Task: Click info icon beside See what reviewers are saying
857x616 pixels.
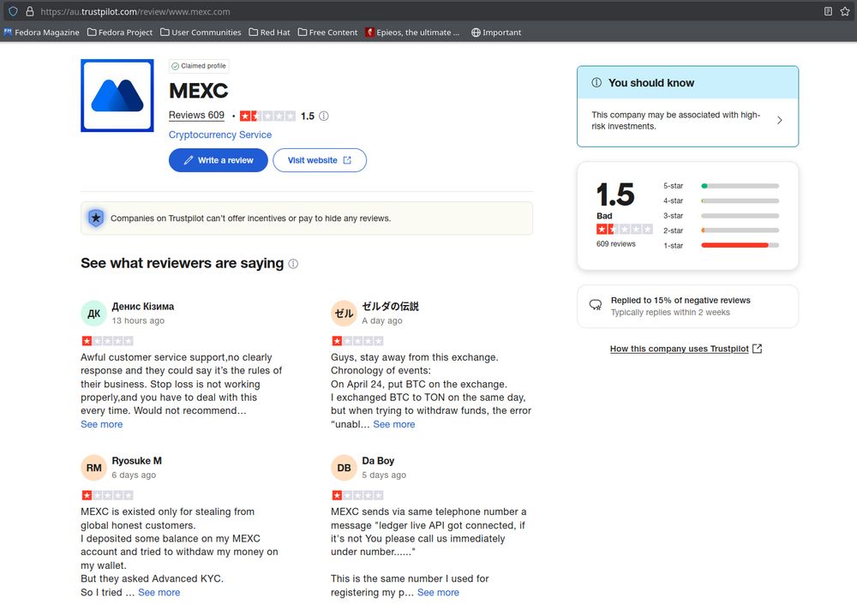Action: point(293,264)
